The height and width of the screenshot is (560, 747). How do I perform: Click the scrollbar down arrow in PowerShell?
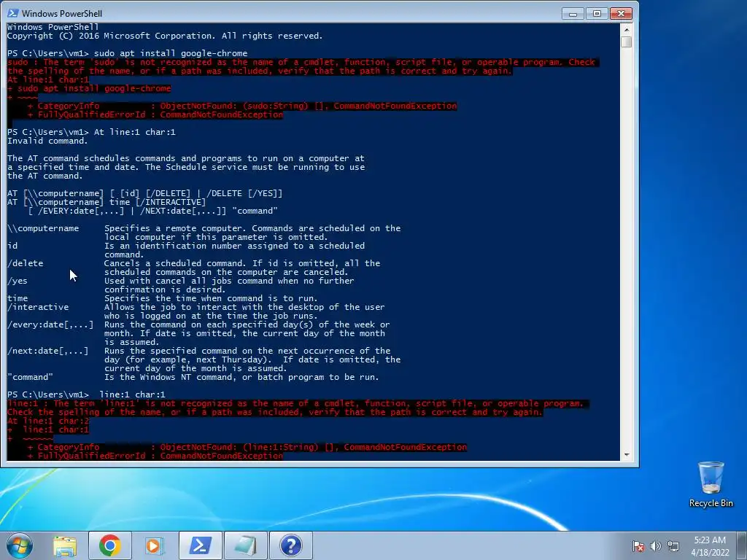[627, 455]
